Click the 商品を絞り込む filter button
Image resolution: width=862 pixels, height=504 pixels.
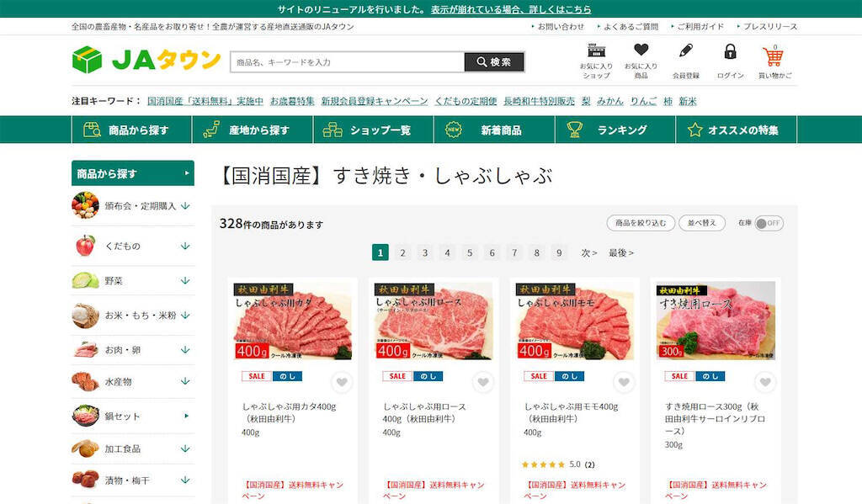(x=641, y=223)
